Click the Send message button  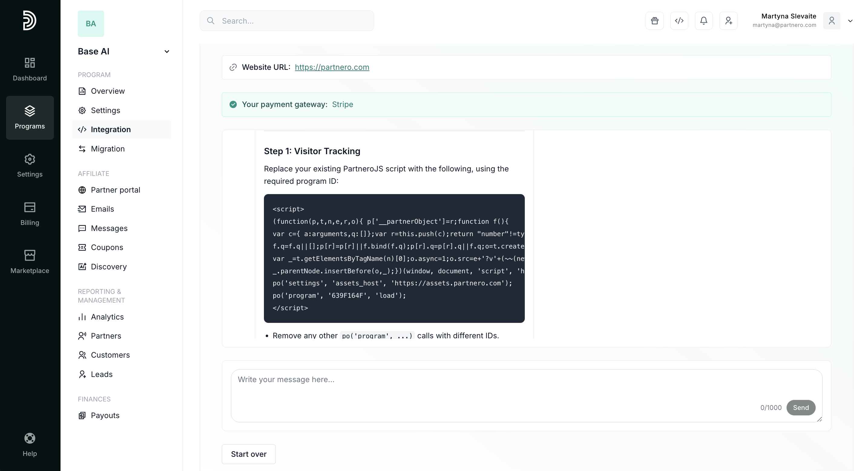pos(801,408)
